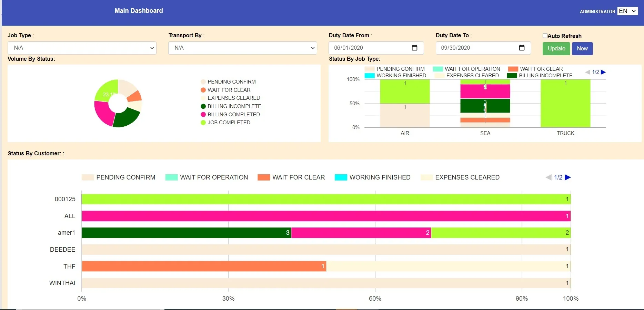Click the blue New button
Image resolution: width=644 pixels, height=310 pixels.
coord(582,49)
